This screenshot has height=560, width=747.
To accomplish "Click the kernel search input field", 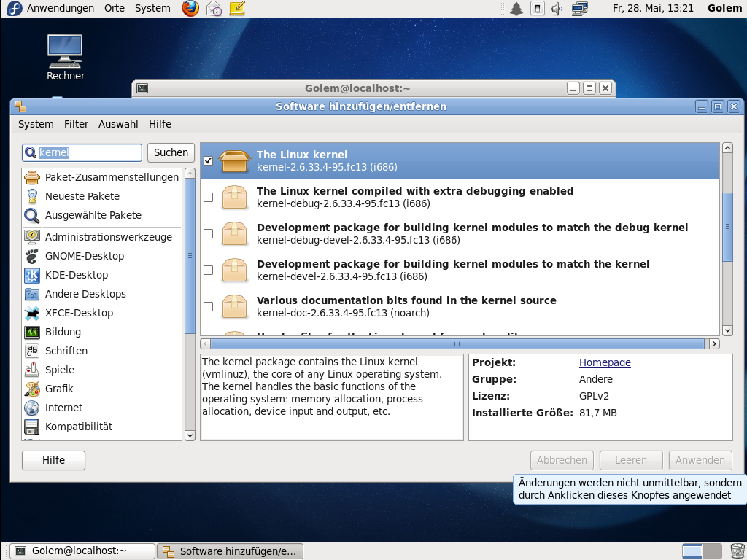I will tap(82, 152).
